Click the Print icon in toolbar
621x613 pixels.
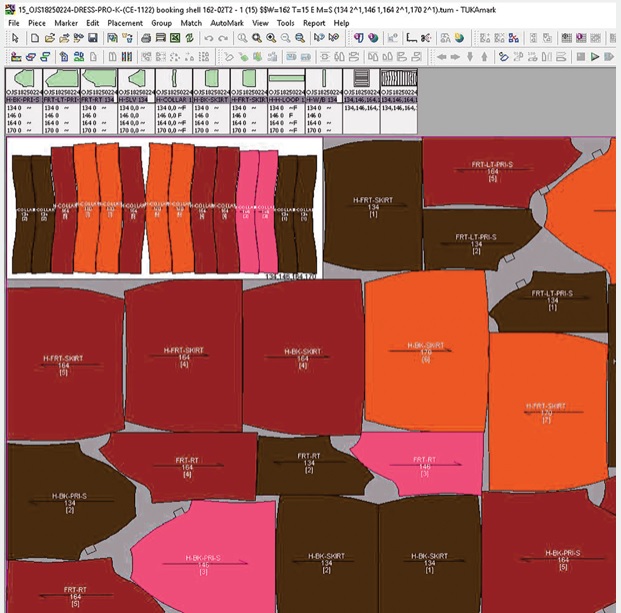[x=146, y=38]
